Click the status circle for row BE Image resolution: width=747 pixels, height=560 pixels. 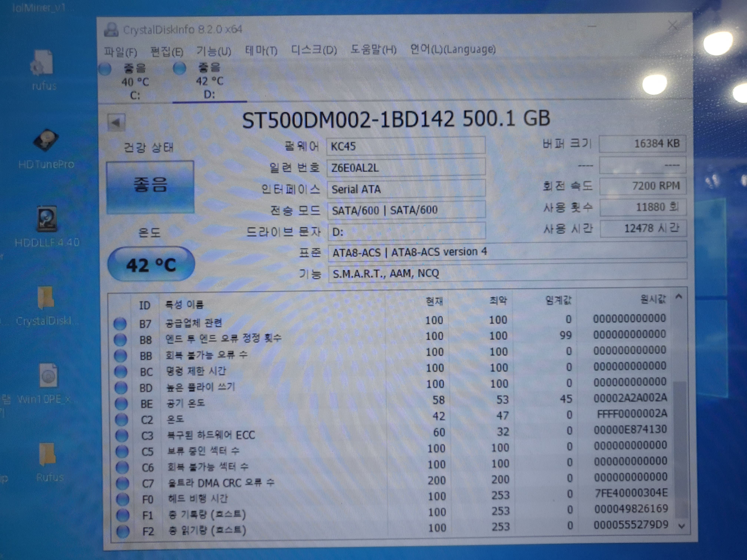[121, 403]
